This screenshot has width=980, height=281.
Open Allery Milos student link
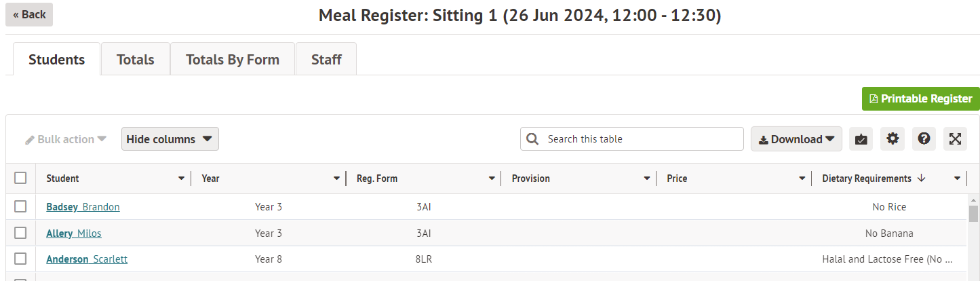tap(73, 233)
